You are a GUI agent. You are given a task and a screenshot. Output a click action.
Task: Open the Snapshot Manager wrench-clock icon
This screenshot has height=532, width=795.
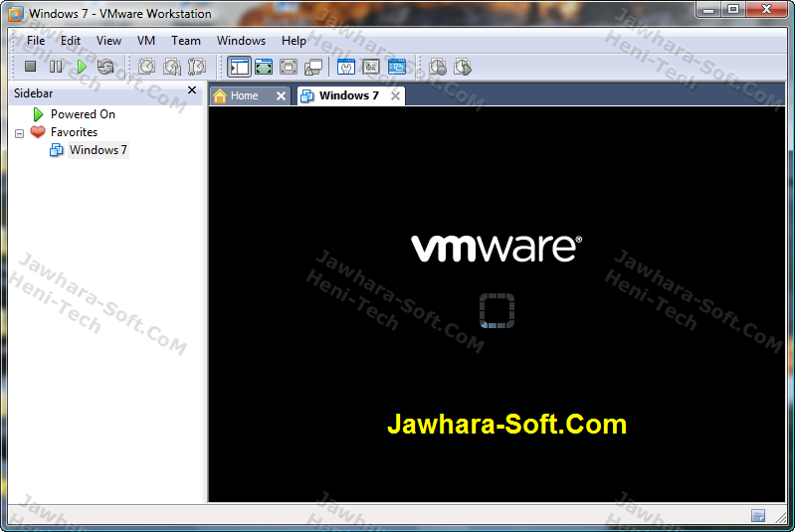click(197, 67)
